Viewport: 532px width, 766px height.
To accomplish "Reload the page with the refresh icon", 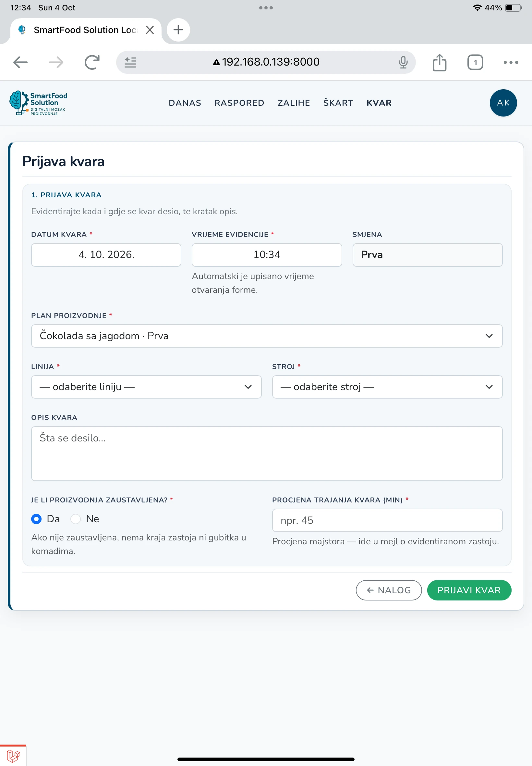I will [92, 62].
